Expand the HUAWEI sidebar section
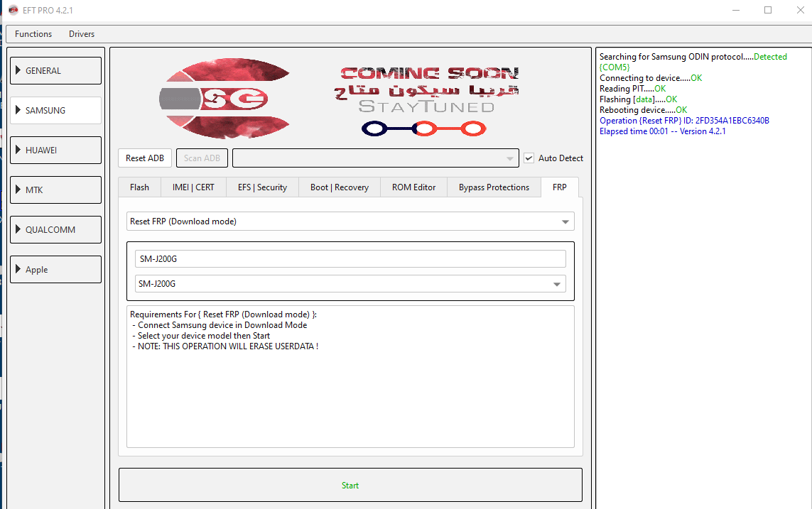The width and height of the screenshot is (812, 509). [x=56, y=150]
